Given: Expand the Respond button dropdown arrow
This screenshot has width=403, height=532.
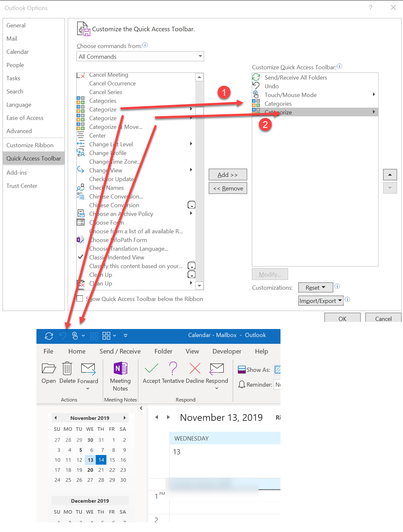Looking at the screenshot, I should pyautogui.click(x=217, y=388).
